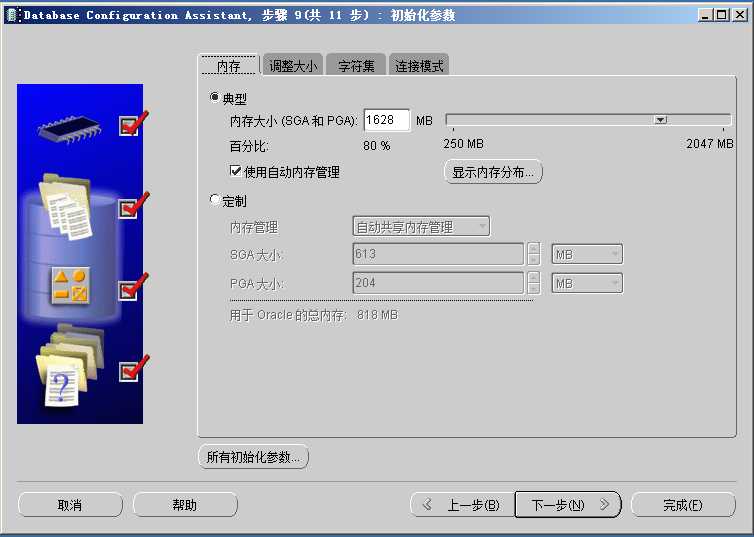Click the memory chip icon in sidebar
This screenshot has height=537, width=754.
70,128
